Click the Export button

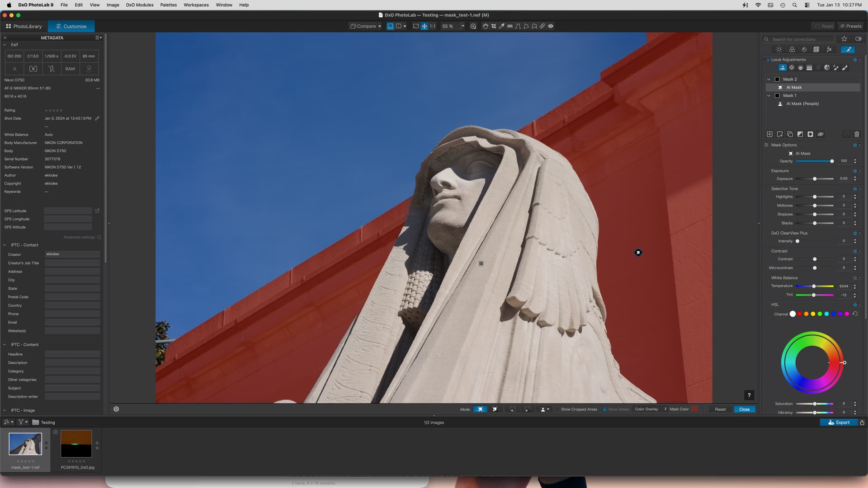pos(839,422)
